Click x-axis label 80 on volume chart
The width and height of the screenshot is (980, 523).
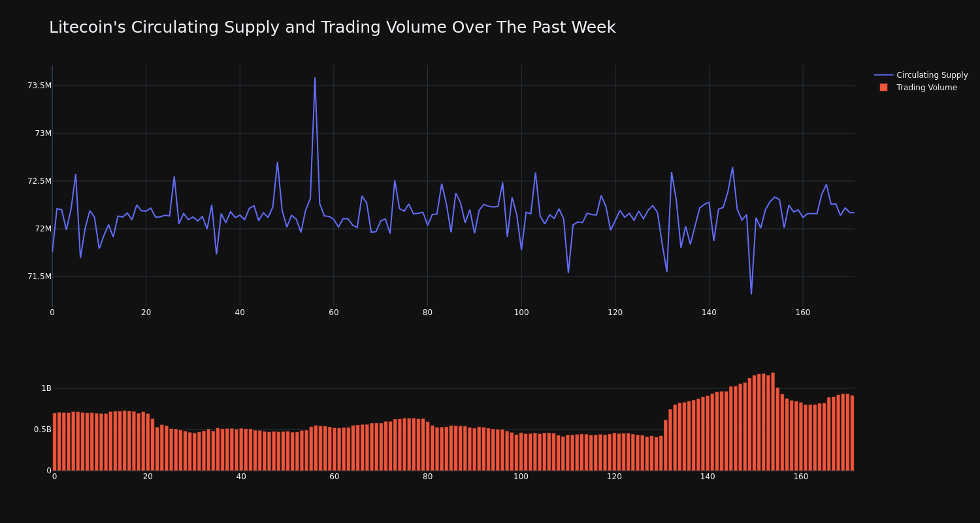click(428, 477)
